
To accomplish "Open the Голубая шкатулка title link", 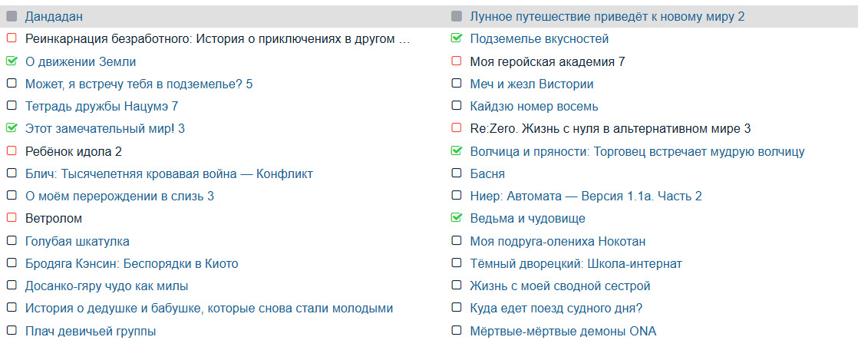I will point(77,241).
